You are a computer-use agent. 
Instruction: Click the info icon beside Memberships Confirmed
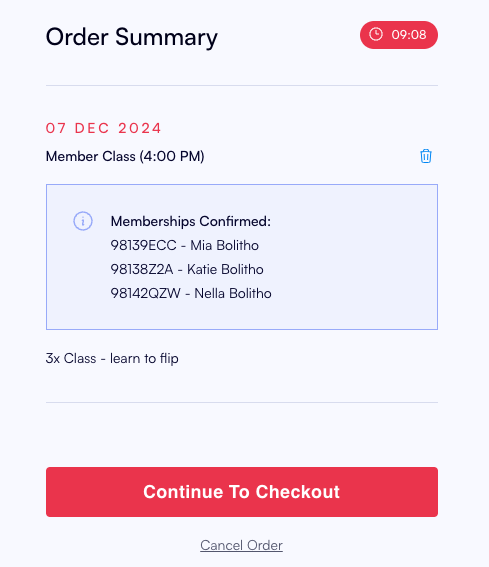[83, 221]
